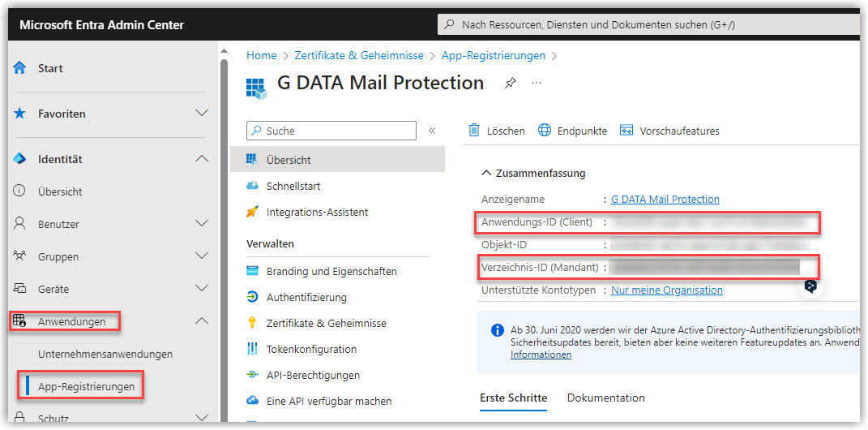868x430 pixels.
Task: Click the magnifier icon in top search bar
Action: pyautogui.click(x=450, y=24)
